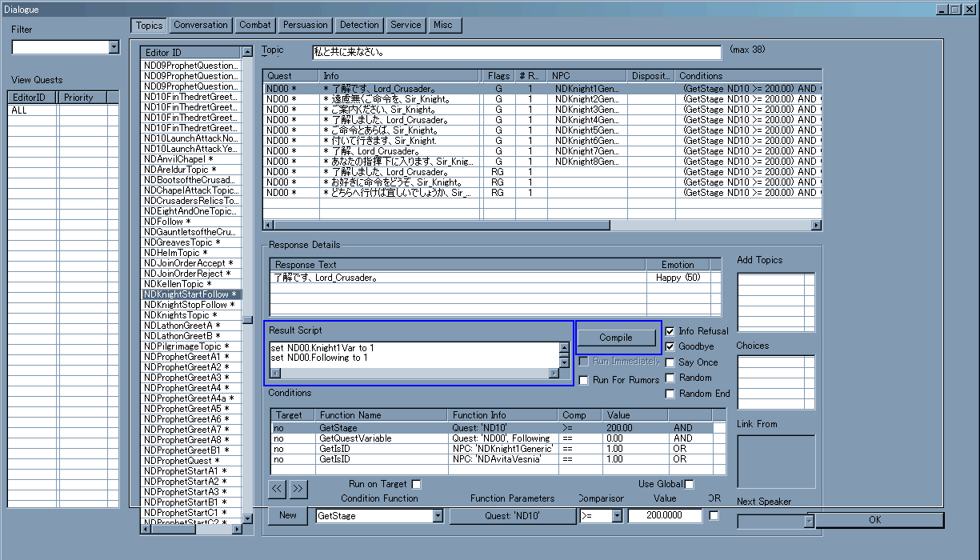The width and height of the screenshot is (980, 560).
Task: Click the Function Name column header
Action: 382,415
